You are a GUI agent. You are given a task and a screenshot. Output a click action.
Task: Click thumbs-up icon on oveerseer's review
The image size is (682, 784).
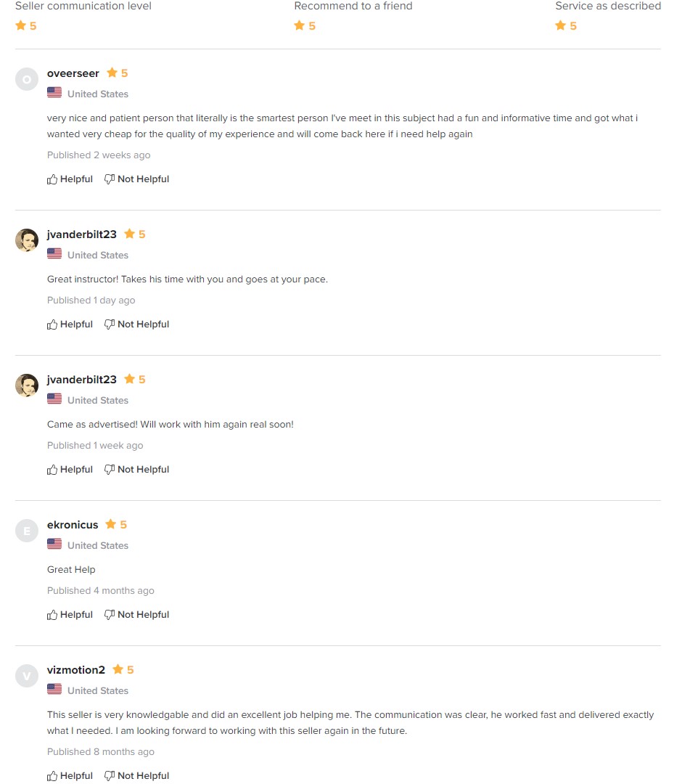click(x=52, y=179)
